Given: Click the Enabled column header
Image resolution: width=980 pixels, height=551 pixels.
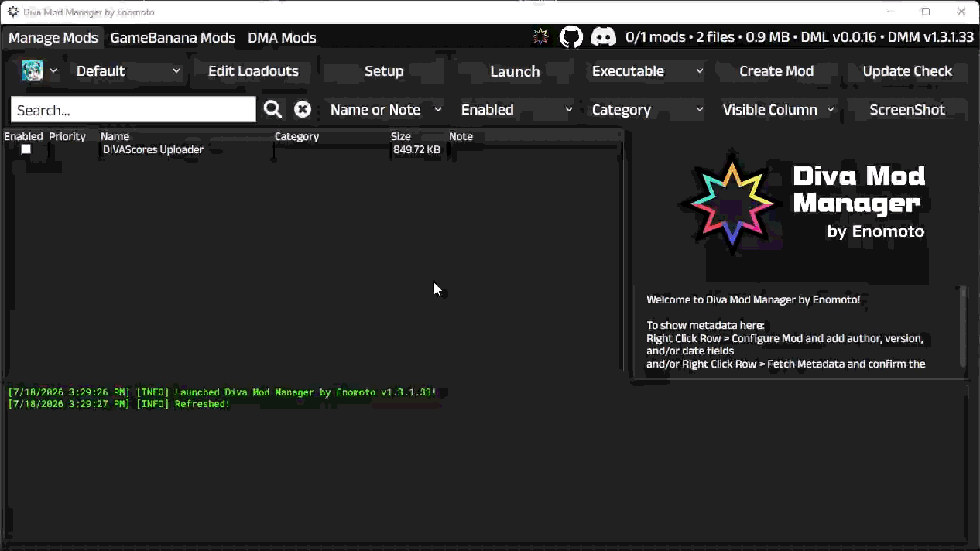Looking at the screenshot, I should [23, 136].
